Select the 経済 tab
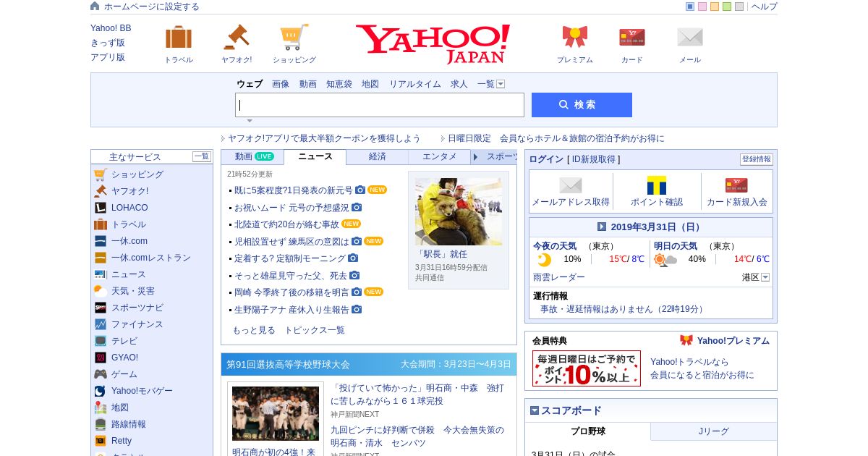 pyautogui.click(x=378, y=157)
